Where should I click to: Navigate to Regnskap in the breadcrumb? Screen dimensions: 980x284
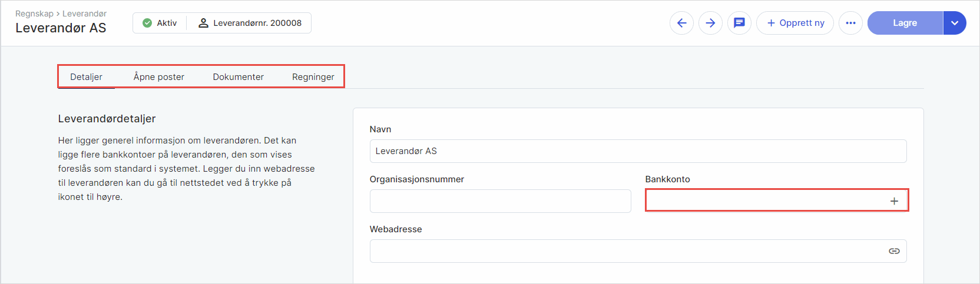[x=34, y=14]
